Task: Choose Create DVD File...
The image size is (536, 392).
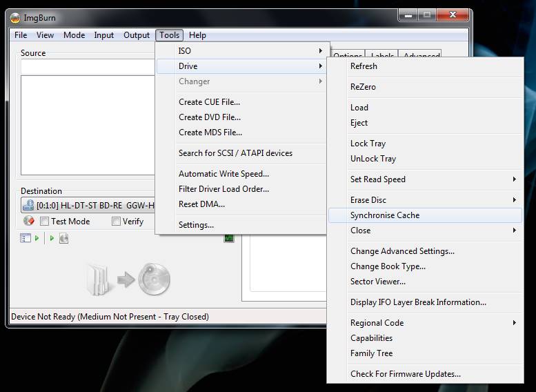Action: pos(242,117)
